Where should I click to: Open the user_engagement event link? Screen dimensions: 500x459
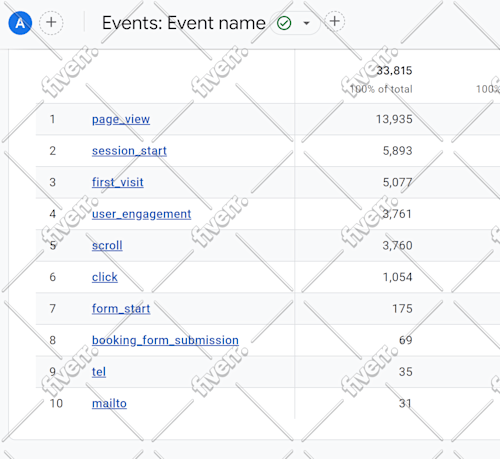141,214
